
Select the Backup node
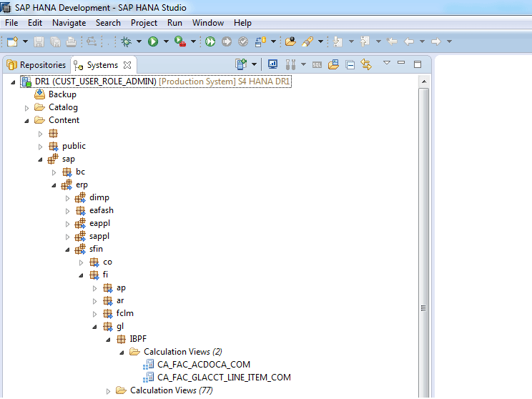pos(62,94)
